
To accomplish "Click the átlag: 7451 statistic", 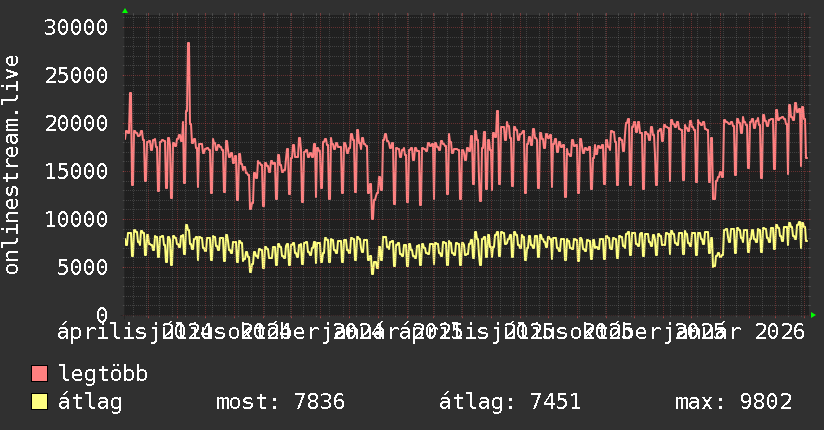I will pyautogui.click(x=510, y=402).
